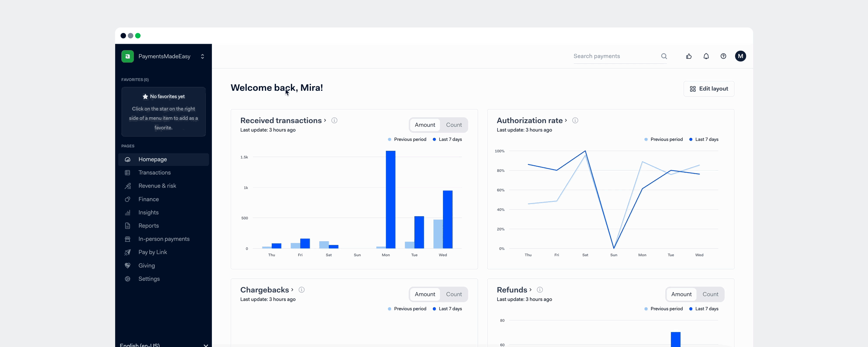Toggle the Last 7 days legend swatch in Received transactions
This screenshot has width=868, height=347.
coord(434,140)
